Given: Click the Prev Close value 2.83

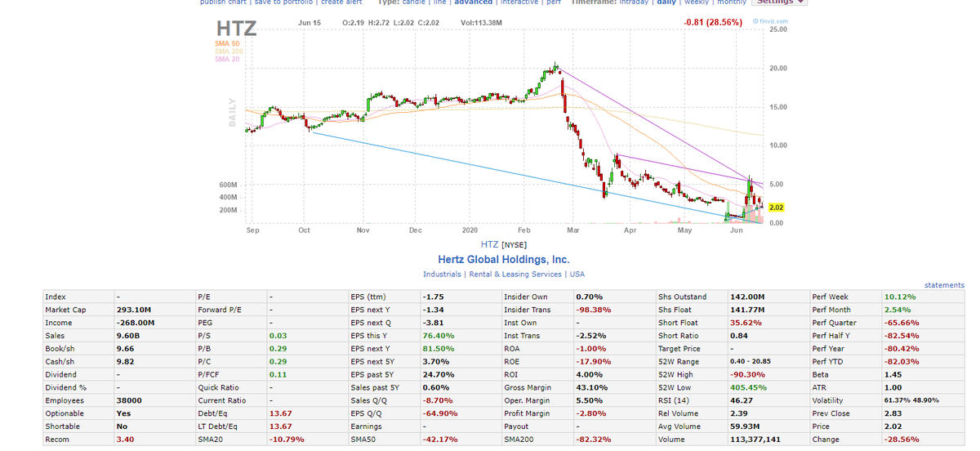Looking at the screenshot, I should [893, 413].
